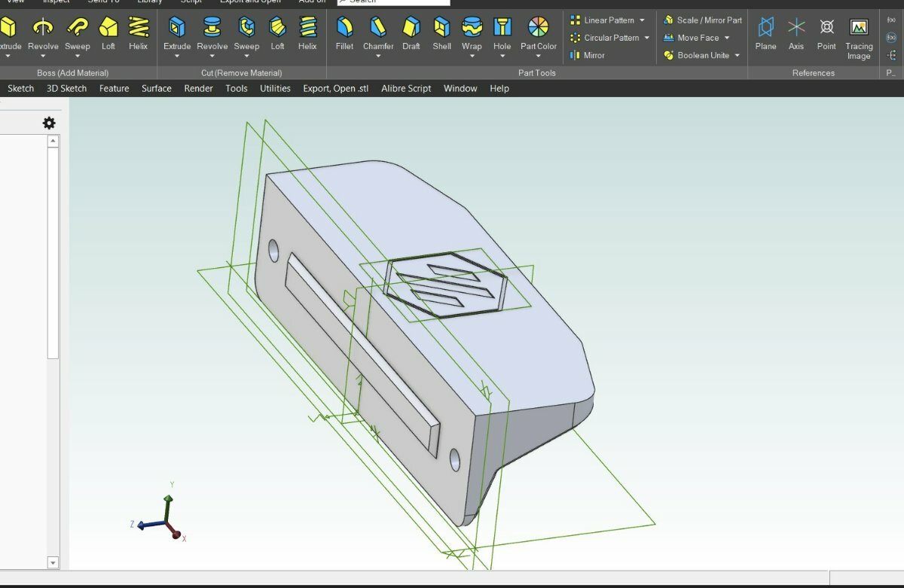Open the Circular Pattern dropdown arrow

[647, 38]
